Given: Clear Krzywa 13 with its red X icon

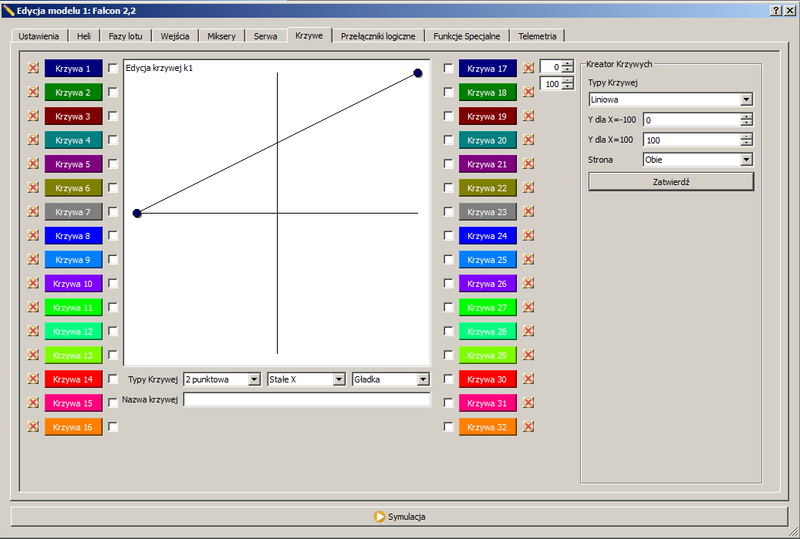Looking at the screenshot, I should click(x=33, y=355).
